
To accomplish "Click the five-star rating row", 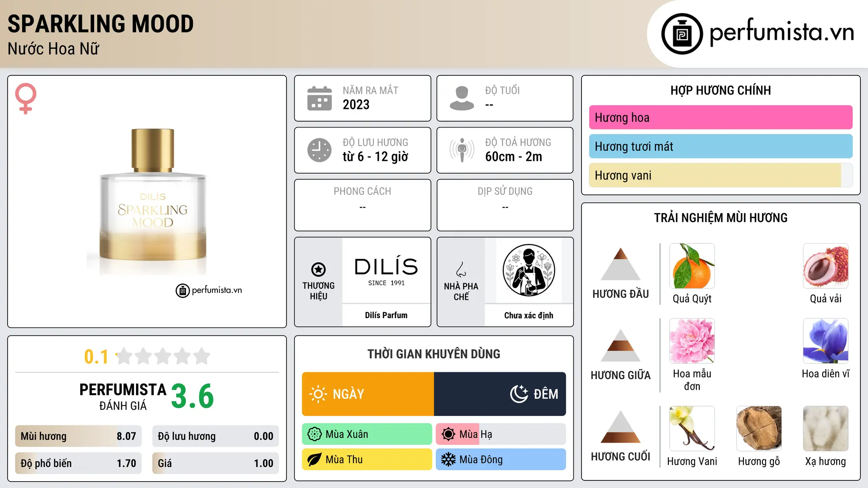I will (163, 356).
